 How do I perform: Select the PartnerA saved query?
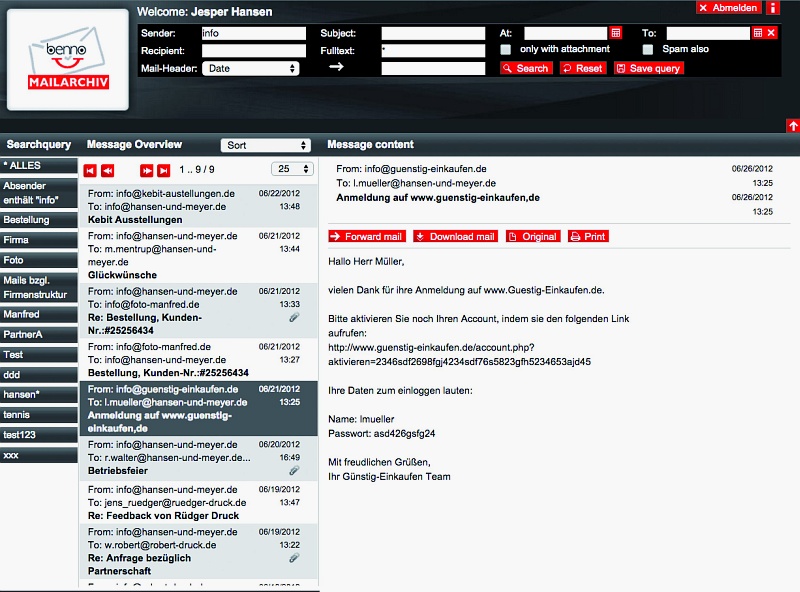(x=39, y=335)
